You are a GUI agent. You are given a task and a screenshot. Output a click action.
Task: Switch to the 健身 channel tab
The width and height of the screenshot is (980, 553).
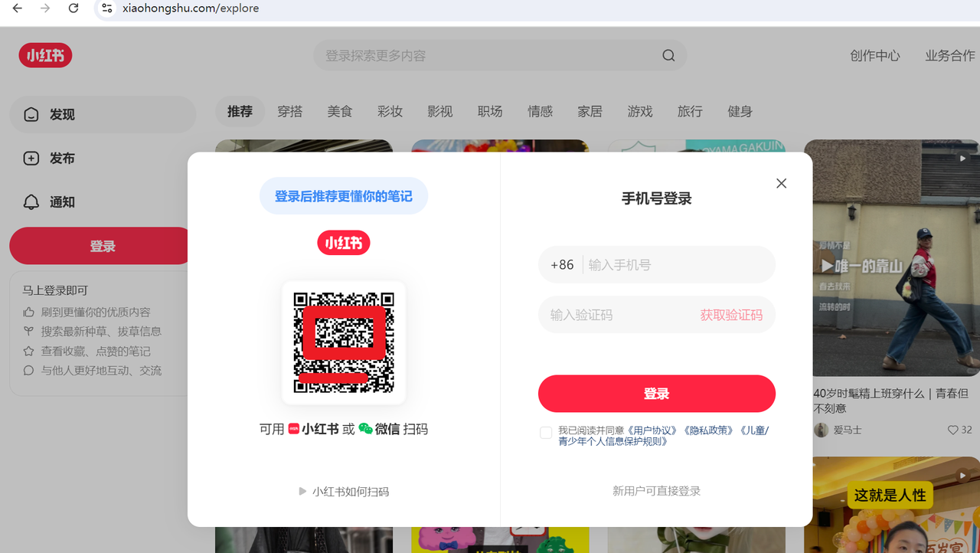click(x=740, y=111)
